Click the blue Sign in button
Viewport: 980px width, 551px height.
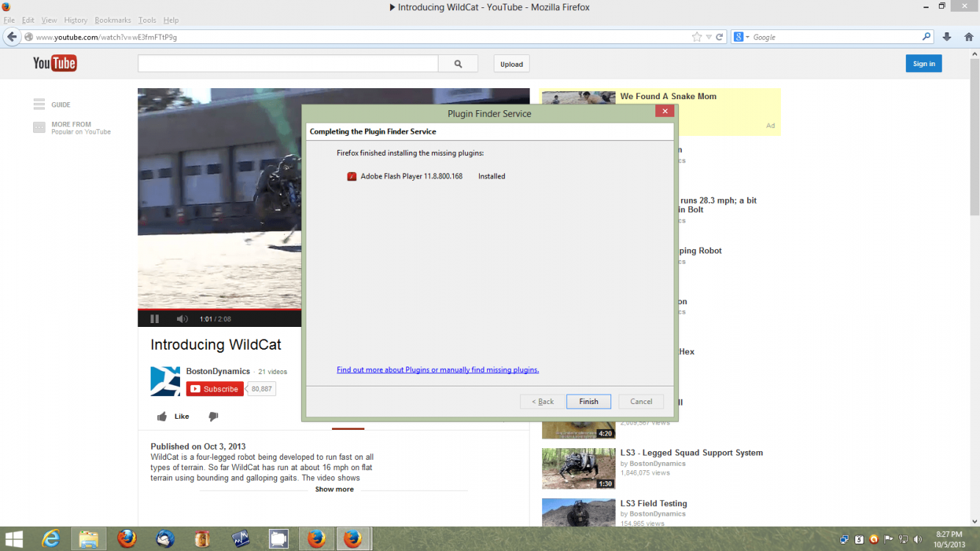coord(923,64)
